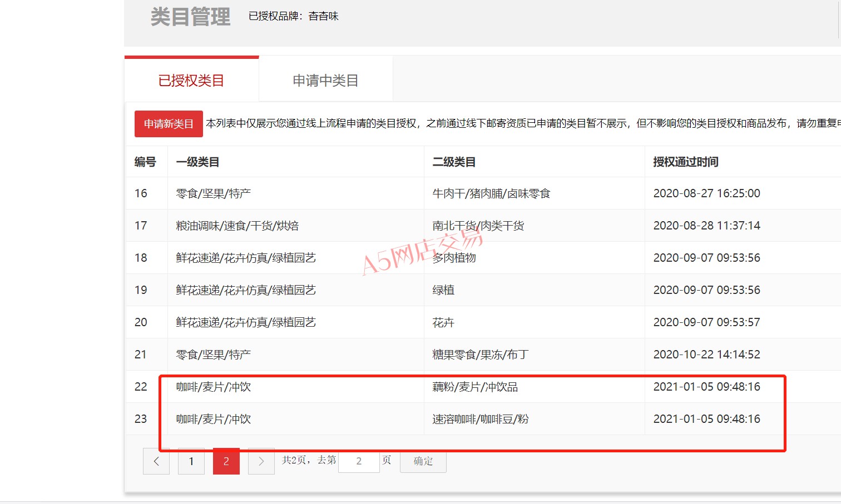Click the 二级类目 column header
This screenshot has width=841, height=504.
454,162
